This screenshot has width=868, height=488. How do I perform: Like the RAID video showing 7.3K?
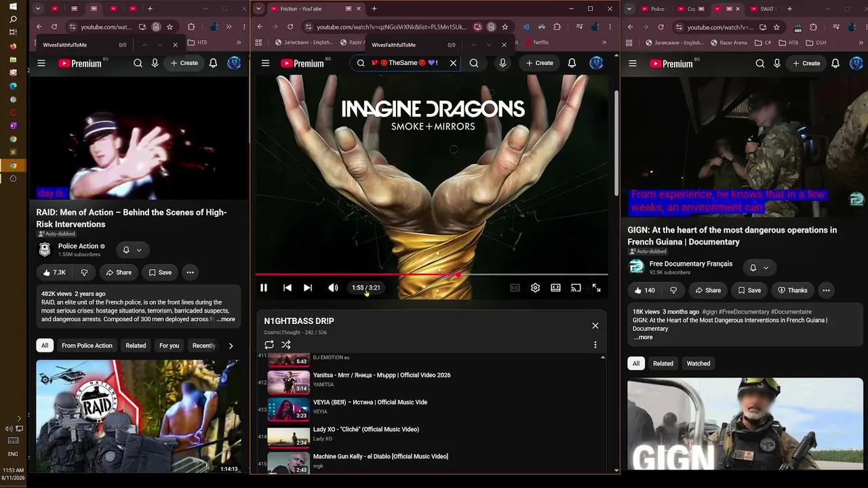(x=54, y=272)
